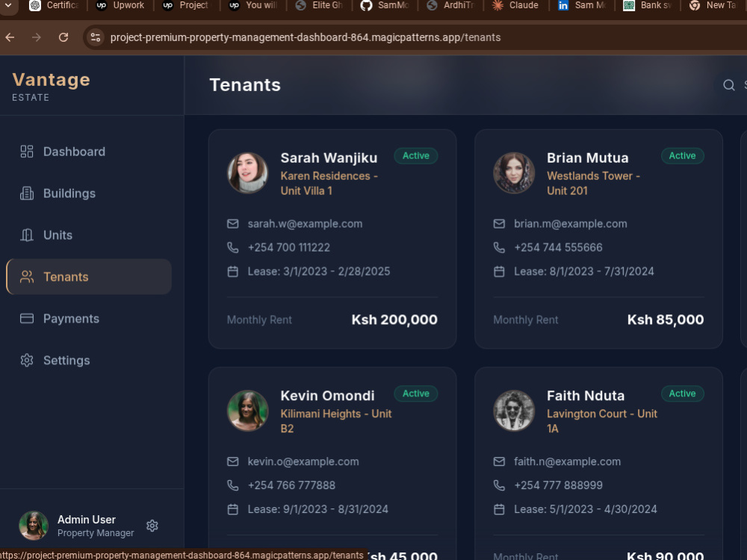Go to Buildings in sidebar

pos(89,193)
